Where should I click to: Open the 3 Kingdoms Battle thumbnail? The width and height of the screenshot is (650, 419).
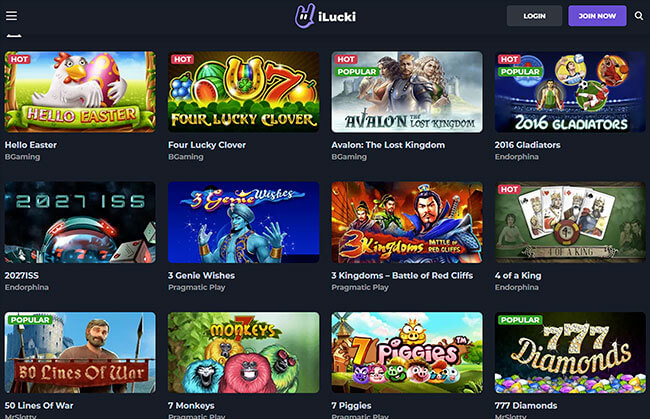[407, 222]
